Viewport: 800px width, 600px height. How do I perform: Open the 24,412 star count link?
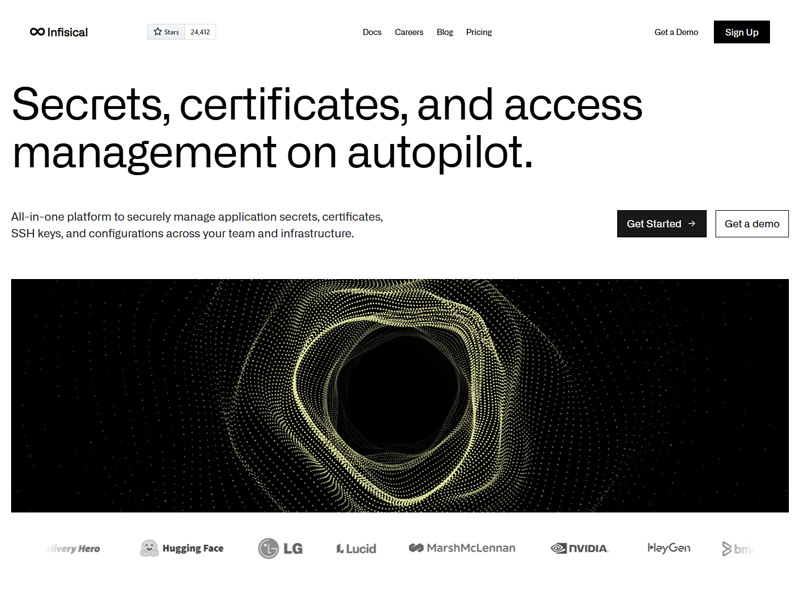pyautogui.click(x=200, y=32)
